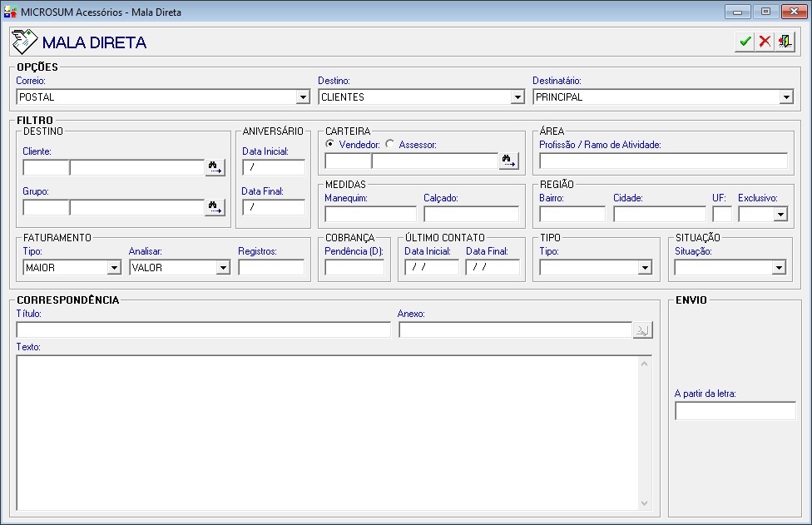Viewport: 812px width, 525px height.
Task: Open Cliente search with binoculars icon
Action: point(215,168)
